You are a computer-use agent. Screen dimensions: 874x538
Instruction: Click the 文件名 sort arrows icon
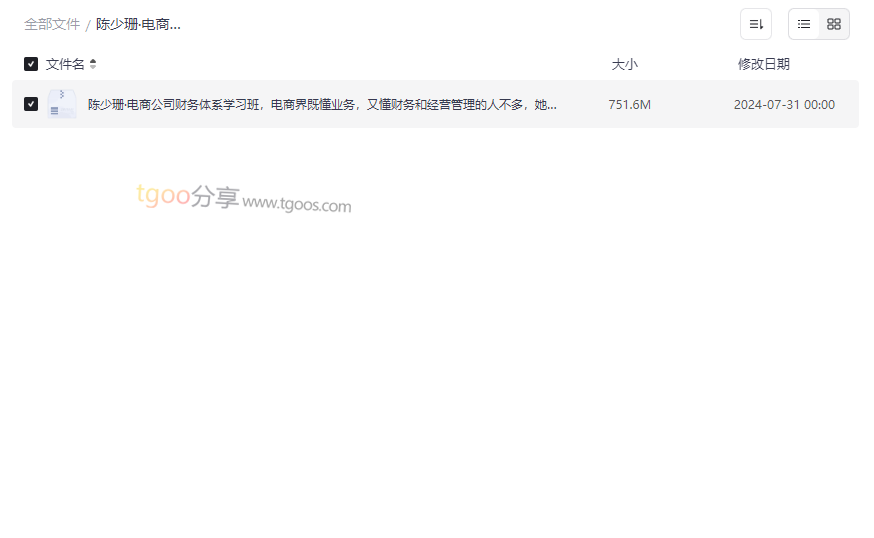pos(93,64)
